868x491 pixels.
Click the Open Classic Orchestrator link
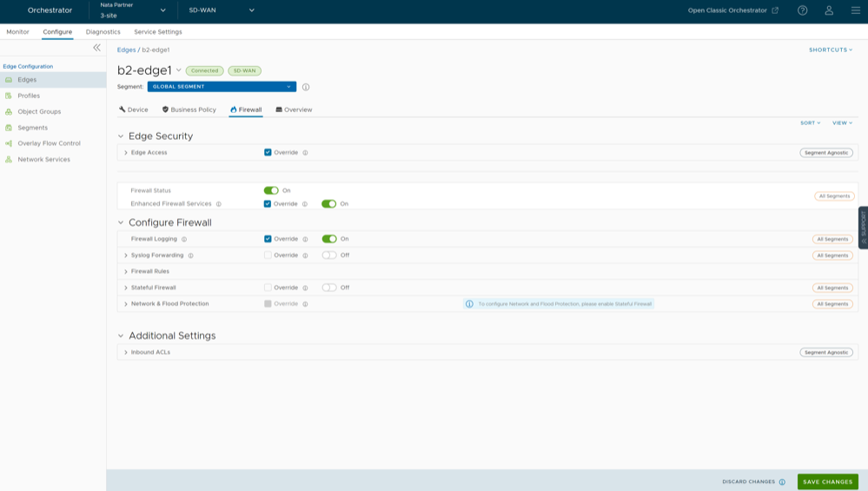pyautogui.click(x=732, y=10)
